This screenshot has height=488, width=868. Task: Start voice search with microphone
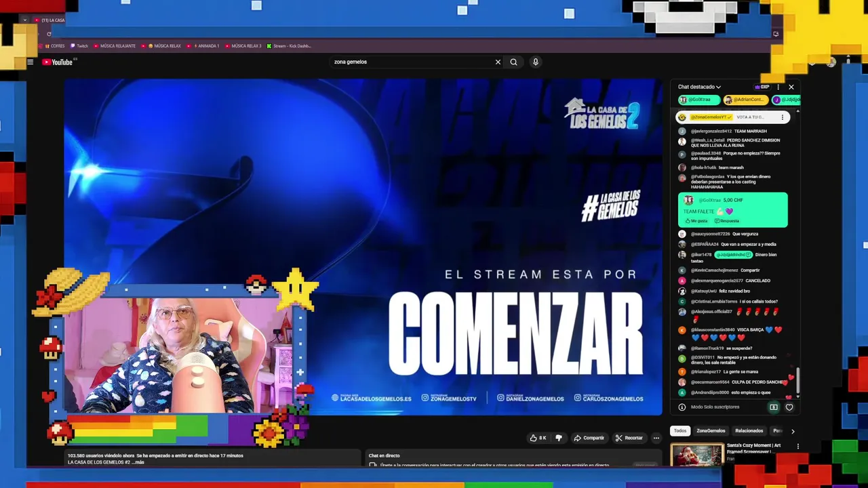[x=536, y=62]
